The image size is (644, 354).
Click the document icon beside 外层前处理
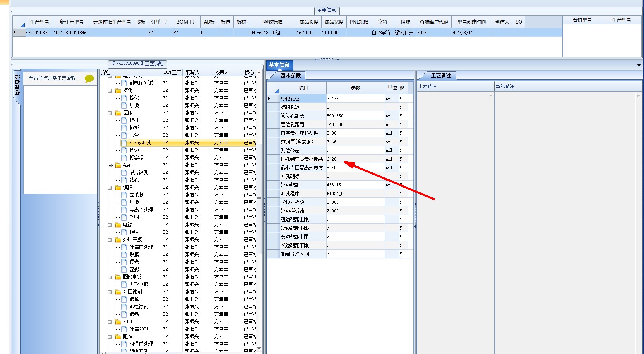(124, 247)
